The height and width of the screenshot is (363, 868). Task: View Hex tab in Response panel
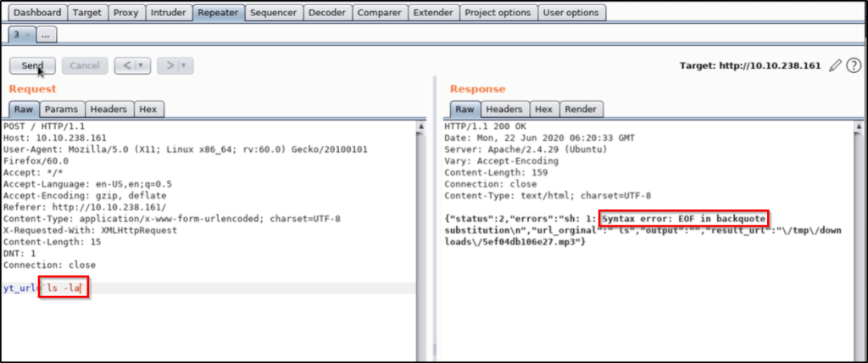(x=543, y=109)
